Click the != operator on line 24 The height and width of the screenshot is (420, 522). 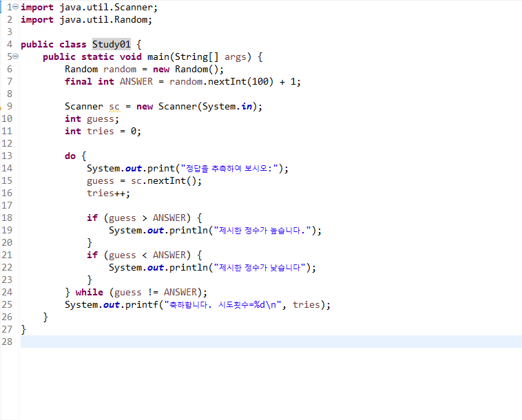point(153,292)
